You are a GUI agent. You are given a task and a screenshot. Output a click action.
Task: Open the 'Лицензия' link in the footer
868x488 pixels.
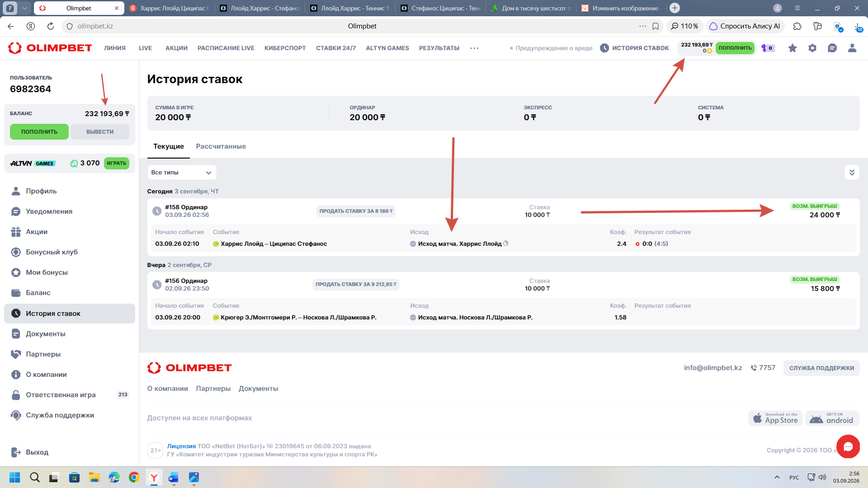click(181, 446)
